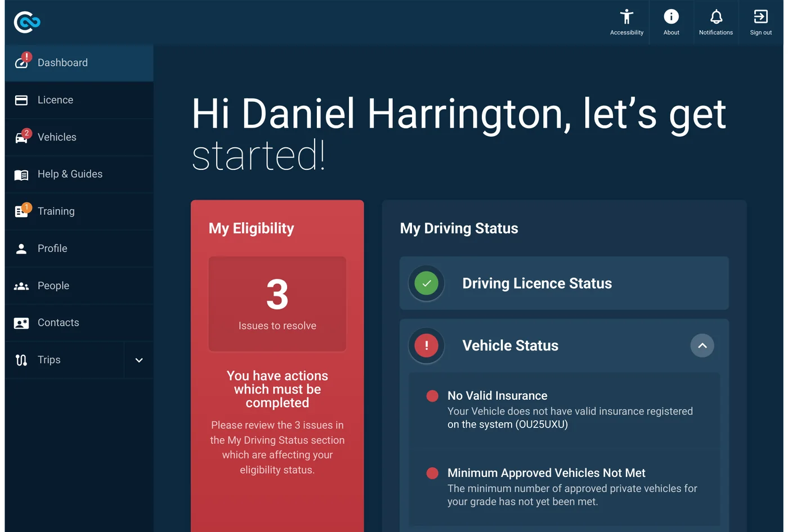
Task: Click the Vehicle Status heading
Action: (510, 345)
